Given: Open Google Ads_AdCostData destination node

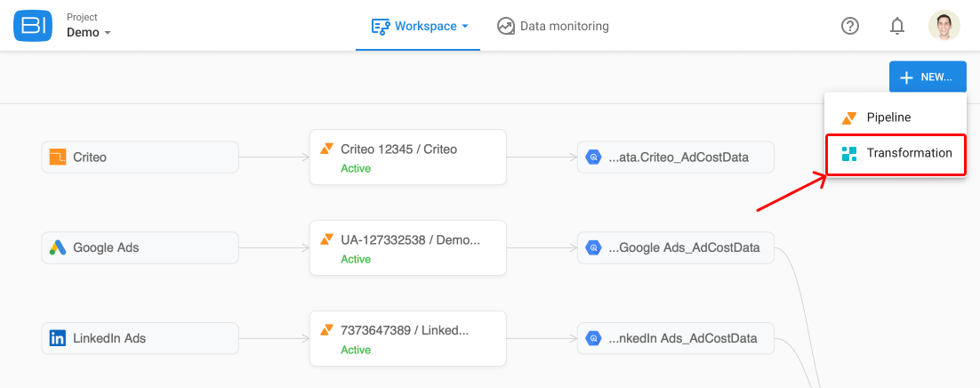Looking at the screenshot, I should 676,247.
